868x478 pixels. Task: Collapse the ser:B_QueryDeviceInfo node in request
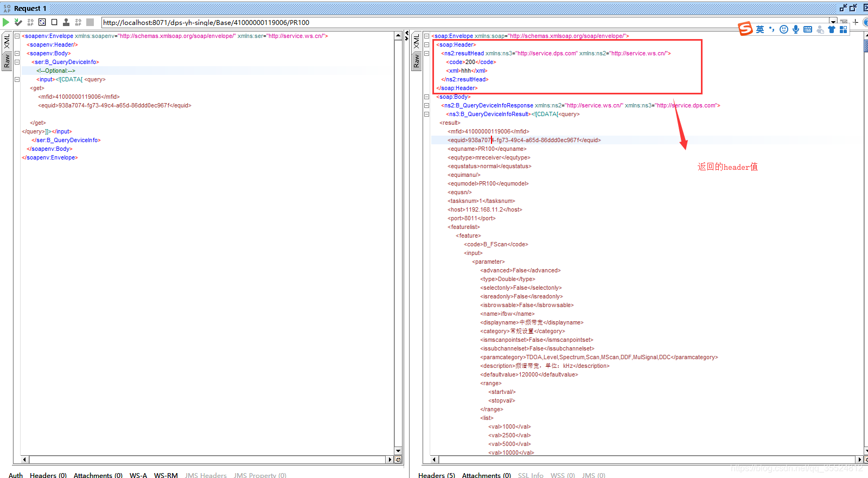(17, 62)
